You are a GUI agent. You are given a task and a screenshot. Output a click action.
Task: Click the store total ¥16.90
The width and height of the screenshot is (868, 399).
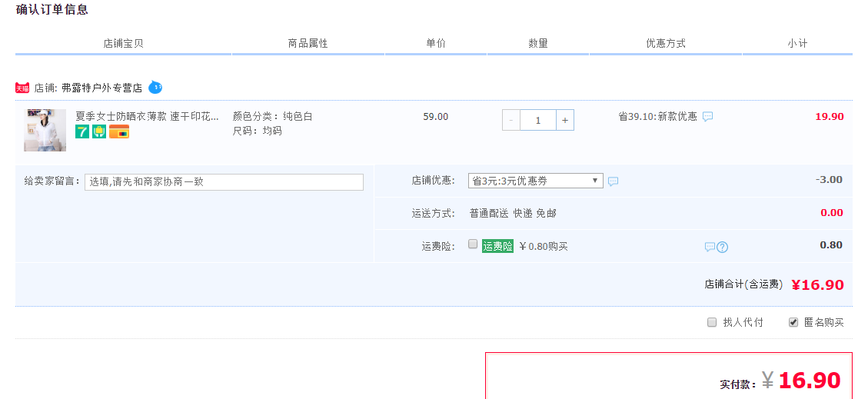point(817,285)
